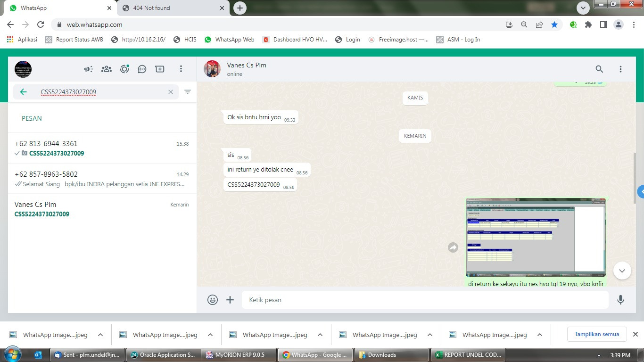Click the chat vertical scrollbar

[x=635, y=178]
